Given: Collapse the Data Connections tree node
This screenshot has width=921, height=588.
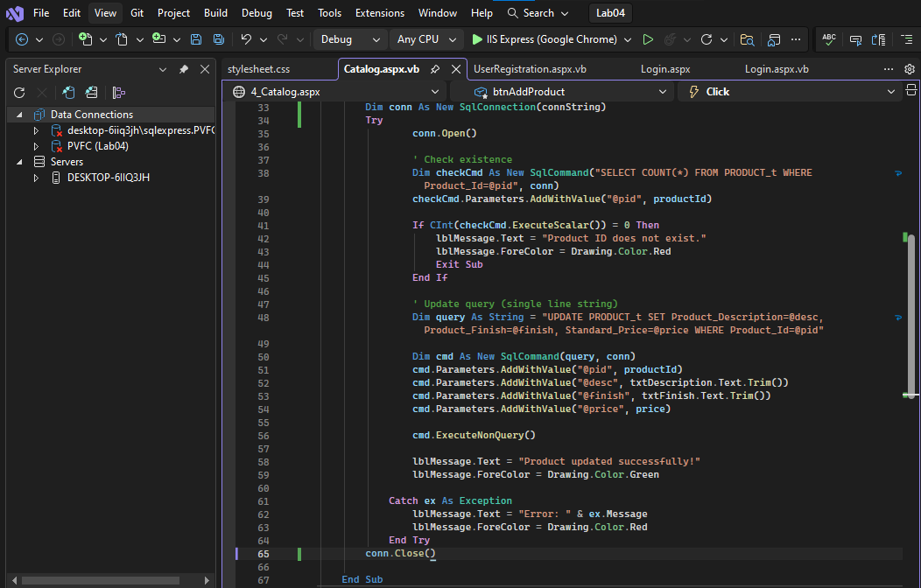Looking at the screenshot, I should 19,115.
